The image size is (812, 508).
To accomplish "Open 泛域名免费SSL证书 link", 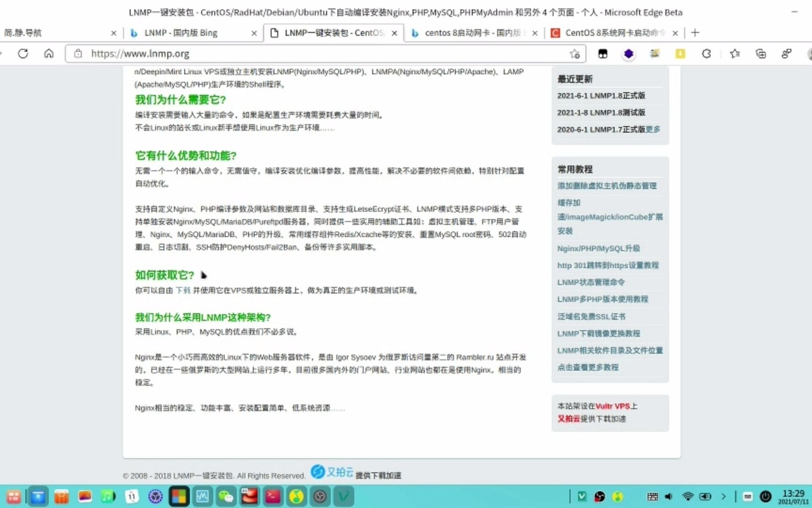I will click(x=591, y=317).
